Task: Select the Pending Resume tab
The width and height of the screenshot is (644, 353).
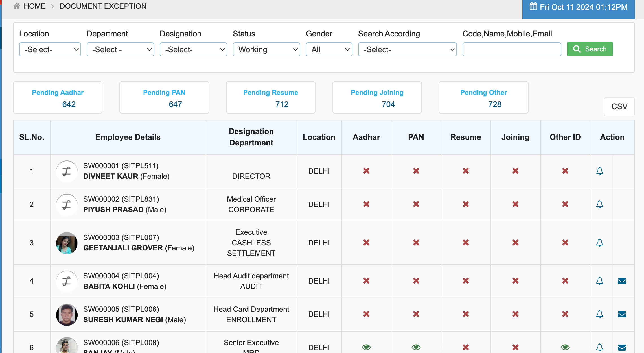Action: (270, 98)
